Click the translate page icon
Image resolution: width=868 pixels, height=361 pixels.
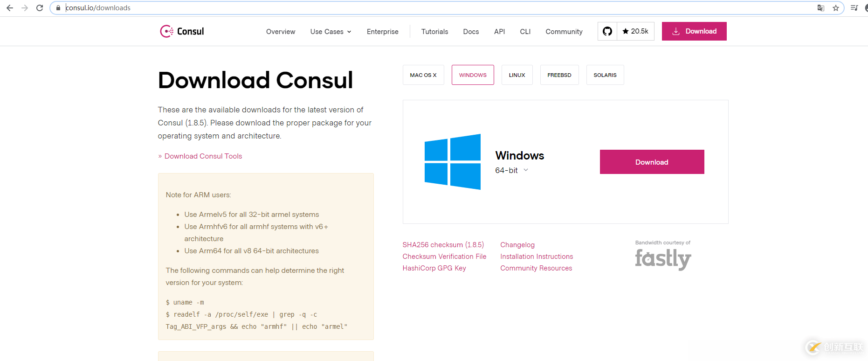click(821, 8)
